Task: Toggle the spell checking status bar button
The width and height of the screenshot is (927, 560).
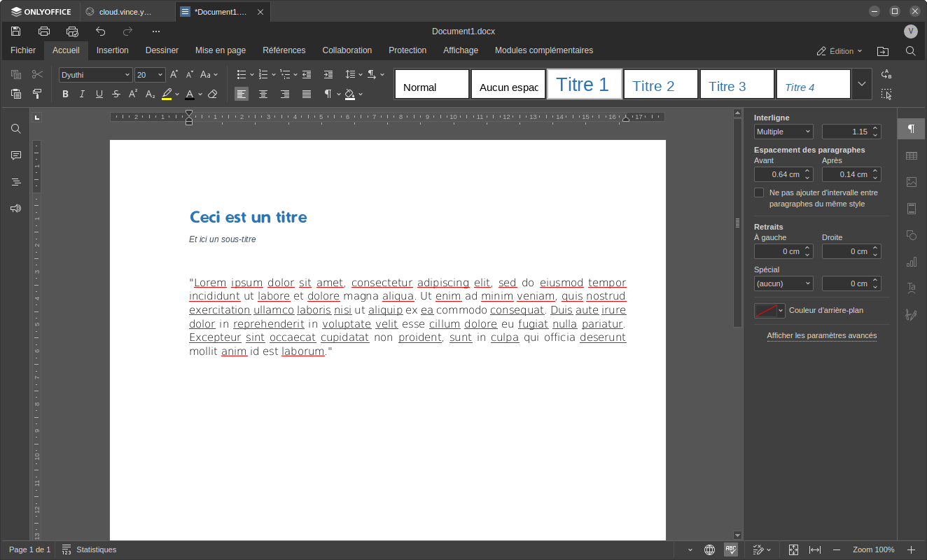Action: click(x=731, y=550)
